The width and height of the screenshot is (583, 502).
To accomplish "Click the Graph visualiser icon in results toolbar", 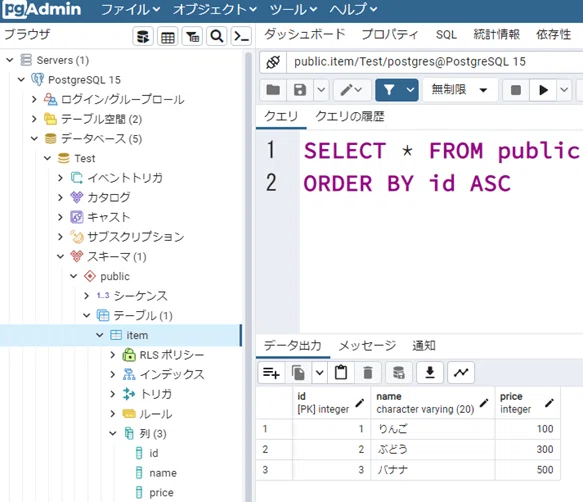I will point(461,372).
